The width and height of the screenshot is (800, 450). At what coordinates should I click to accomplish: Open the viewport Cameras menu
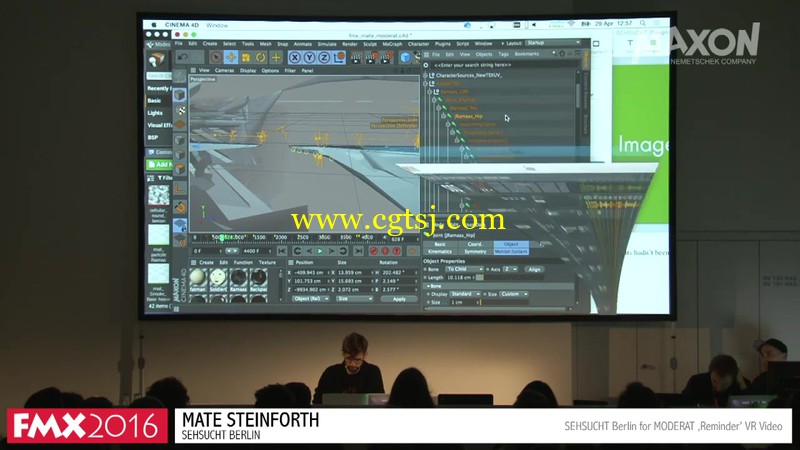click(224, 70)
